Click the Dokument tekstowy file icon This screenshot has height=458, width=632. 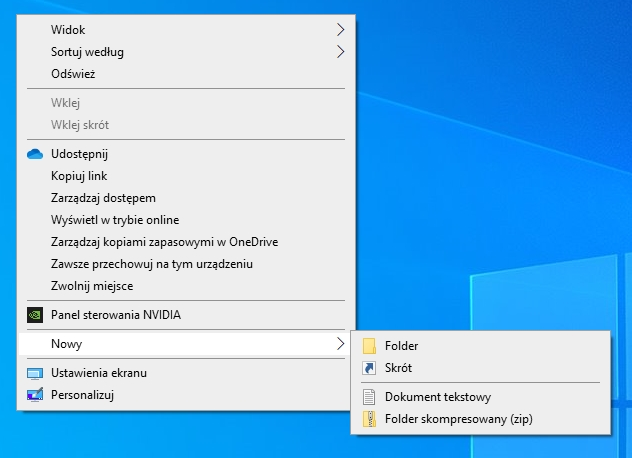point(369,397)
